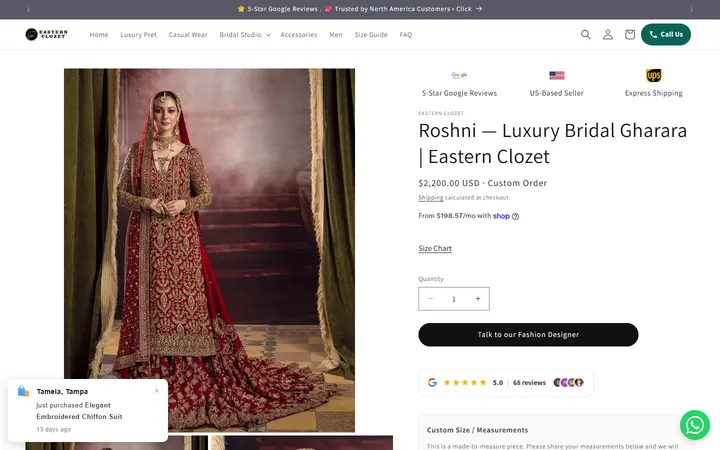
Task: Show next announcement with right arrow
Action: pyautogui.click(x=691, y=9)
